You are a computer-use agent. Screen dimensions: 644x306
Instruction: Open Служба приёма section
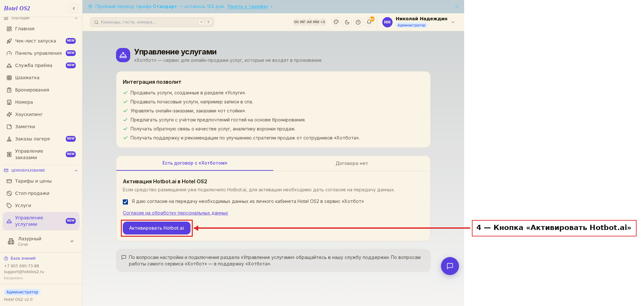(x=41, y=65)
